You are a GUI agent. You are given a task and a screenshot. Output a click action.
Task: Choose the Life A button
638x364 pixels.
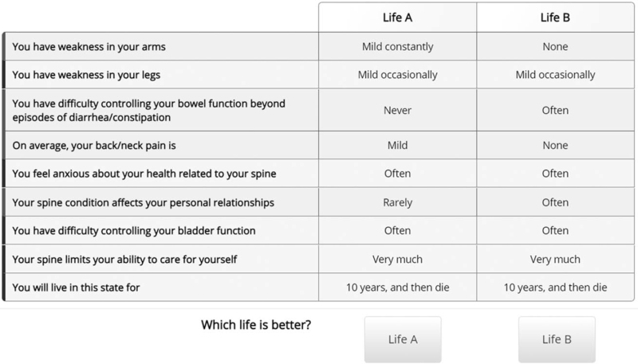[403, 339]
